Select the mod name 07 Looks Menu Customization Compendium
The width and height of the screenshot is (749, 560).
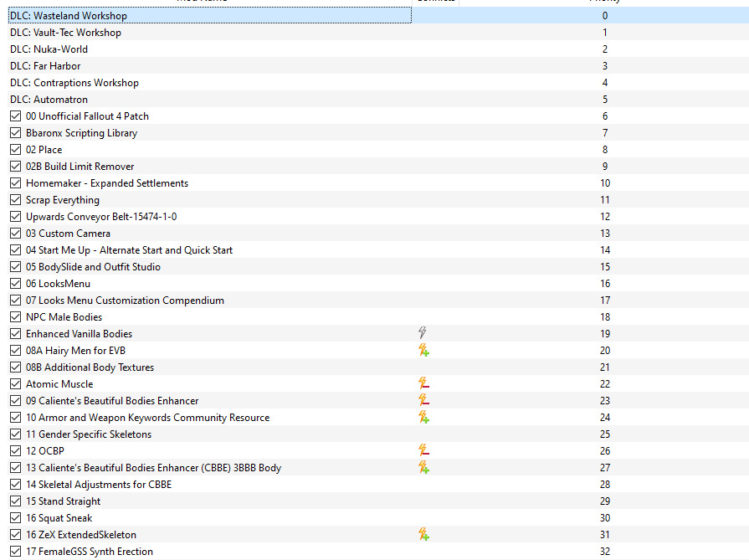click(x=125, y=300)
